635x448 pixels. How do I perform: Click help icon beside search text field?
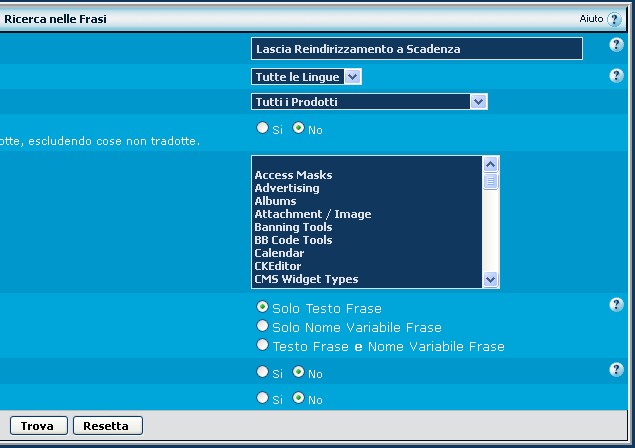click(x=616, y=45)
